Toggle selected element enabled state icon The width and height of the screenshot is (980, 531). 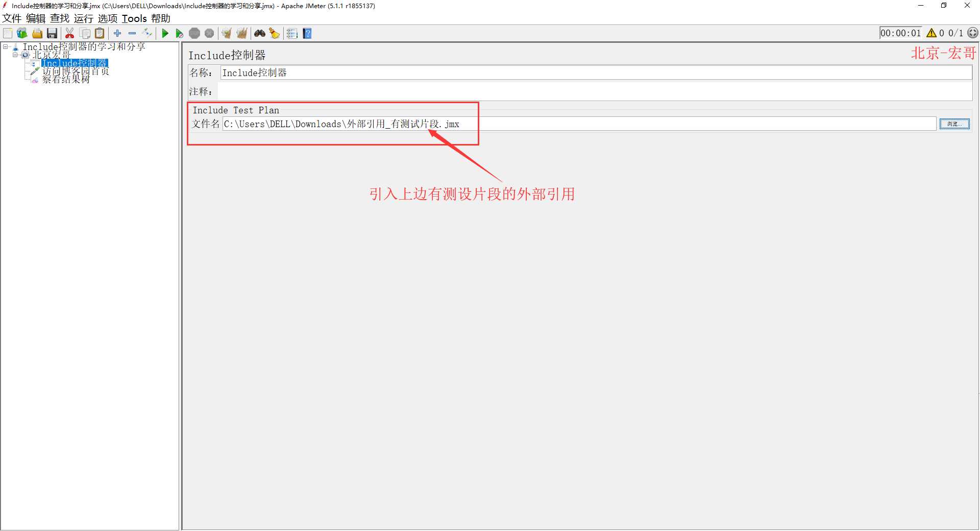click(x=148, y=33)
